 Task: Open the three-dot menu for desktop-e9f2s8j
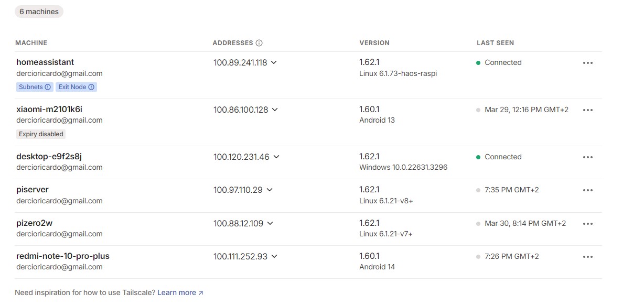587,157
